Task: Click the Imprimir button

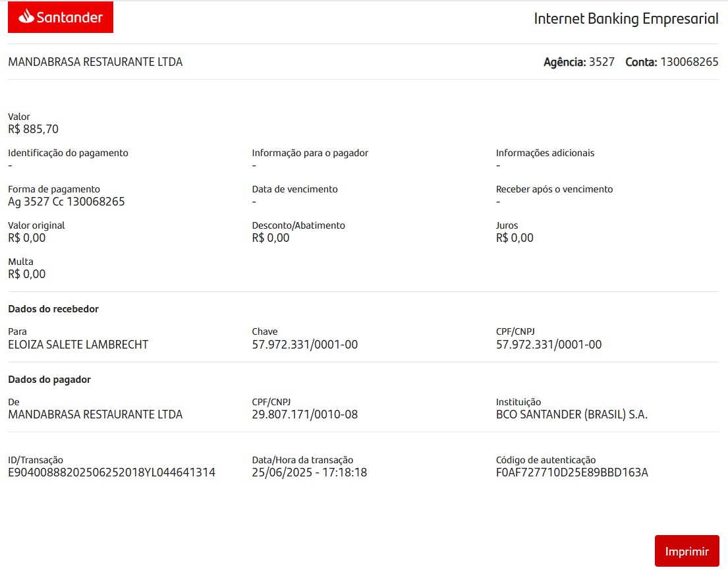Action: (686, 551)
